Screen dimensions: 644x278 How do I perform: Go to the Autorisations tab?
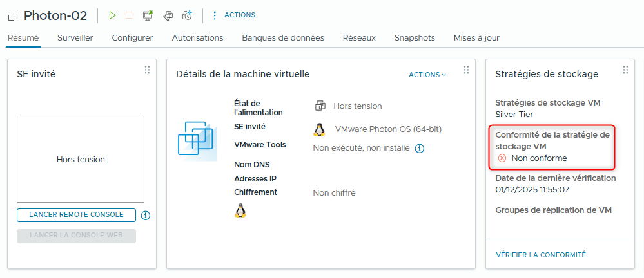197,38
